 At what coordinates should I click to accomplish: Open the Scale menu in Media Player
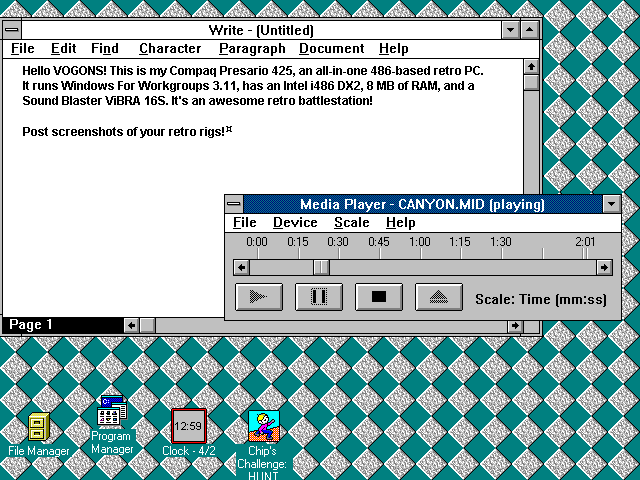(x=351, y=222)
